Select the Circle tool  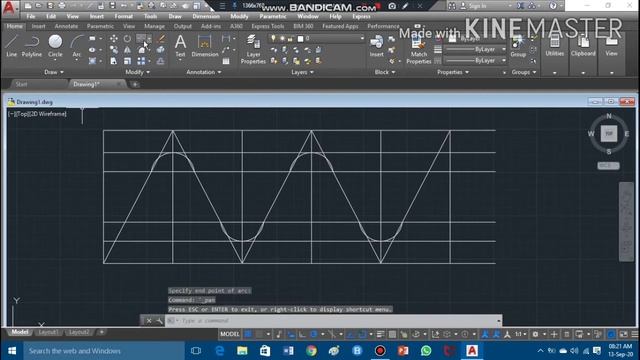[55, 46]
